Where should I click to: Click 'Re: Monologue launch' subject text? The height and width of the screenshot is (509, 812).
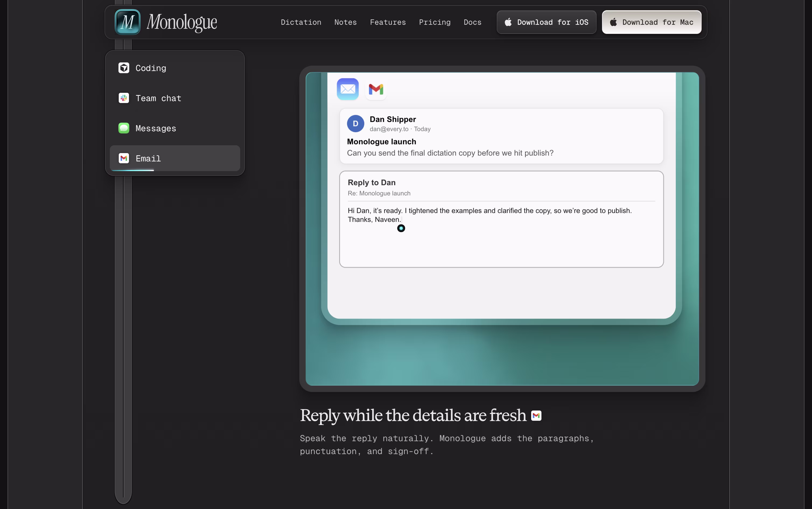(379, 193)
